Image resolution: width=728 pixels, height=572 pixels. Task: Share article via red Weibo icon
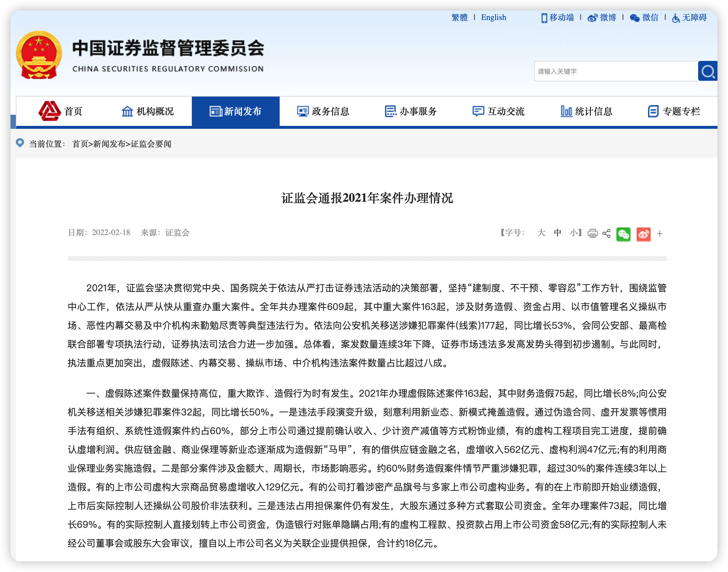point(644,234)
